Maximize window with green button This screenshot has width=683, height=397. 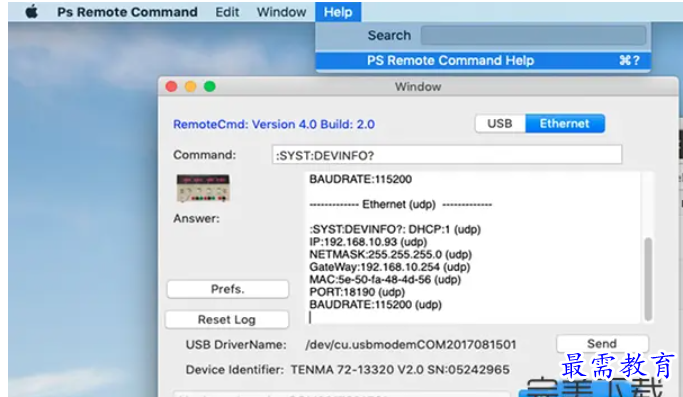210,87
